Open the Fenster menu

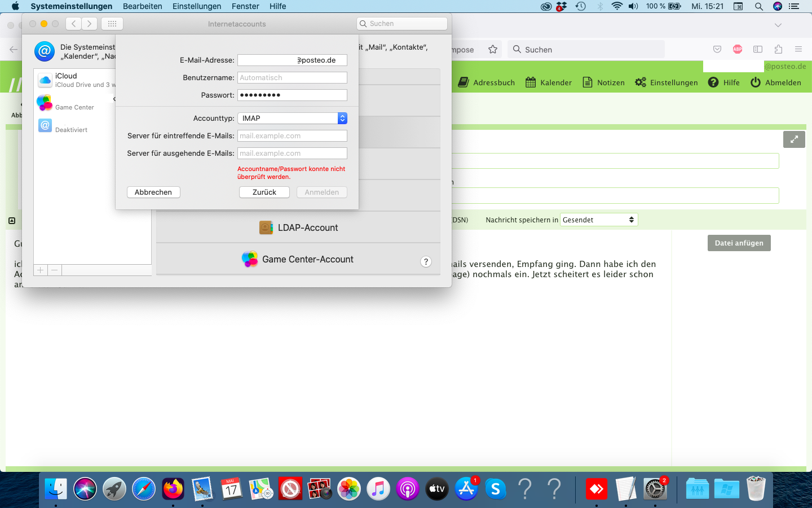[245, 6]
